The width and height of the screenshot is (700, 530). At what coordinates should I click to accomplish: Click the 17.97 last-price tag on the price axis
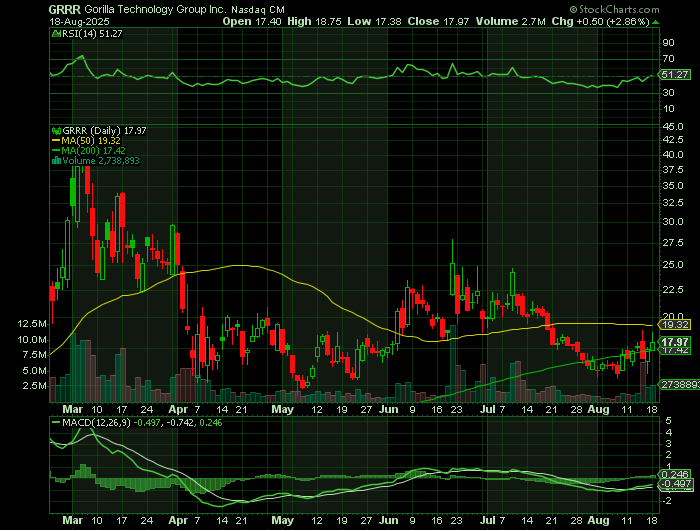(675, 342)
